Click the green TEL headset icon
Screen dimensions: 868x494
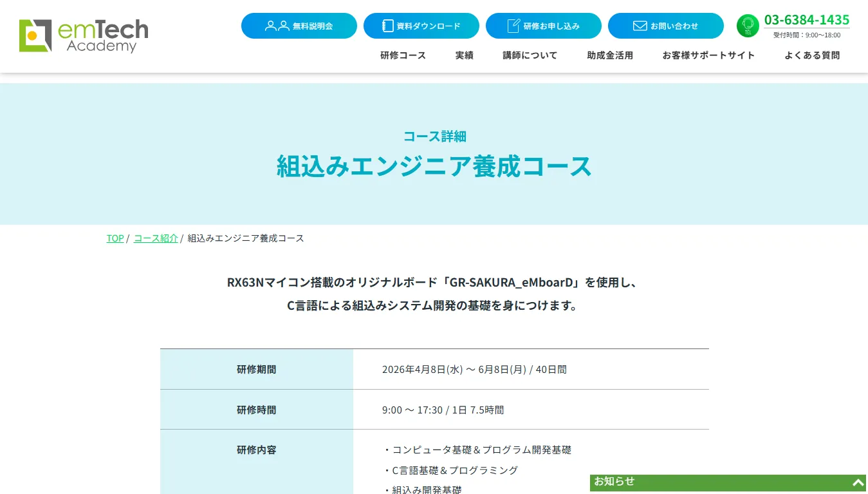coord(748,26)
